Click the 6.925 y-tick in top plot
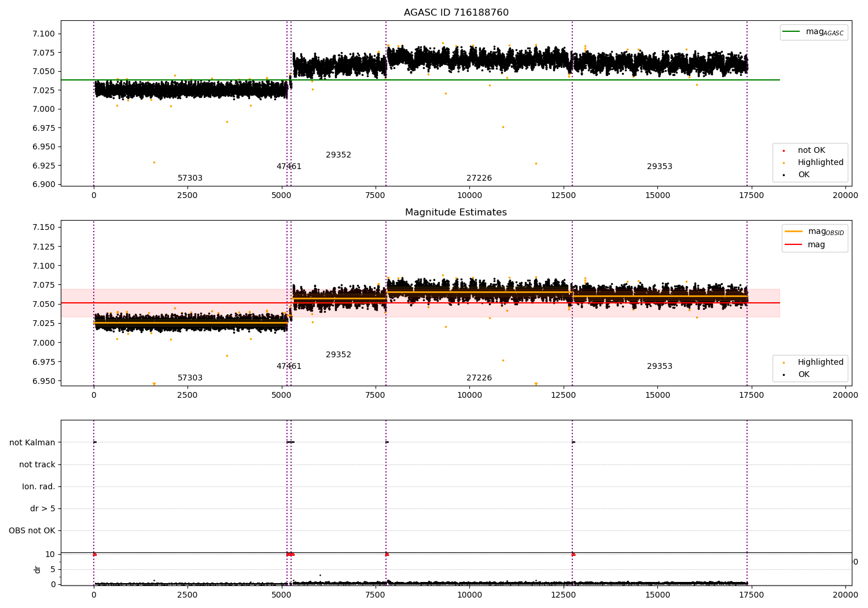Viewport: 868px width, 608px height. (x=43, y=166)
